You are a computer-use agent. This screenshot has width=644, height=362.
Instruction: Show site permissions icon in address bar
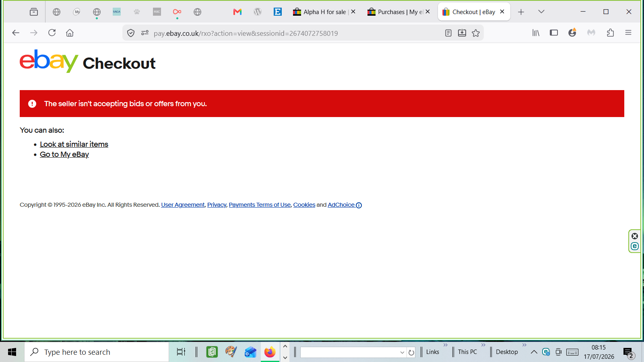point(145,33)
